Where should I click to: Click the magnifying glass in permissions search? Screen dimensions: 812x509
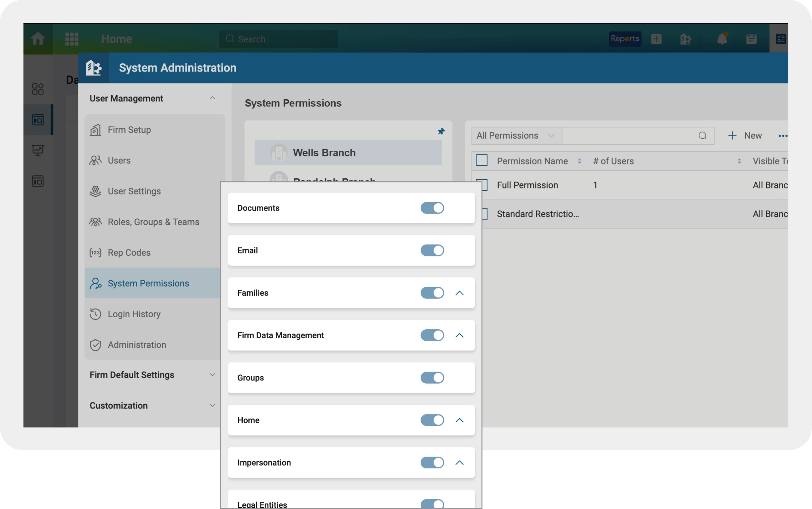pos(702,135)
